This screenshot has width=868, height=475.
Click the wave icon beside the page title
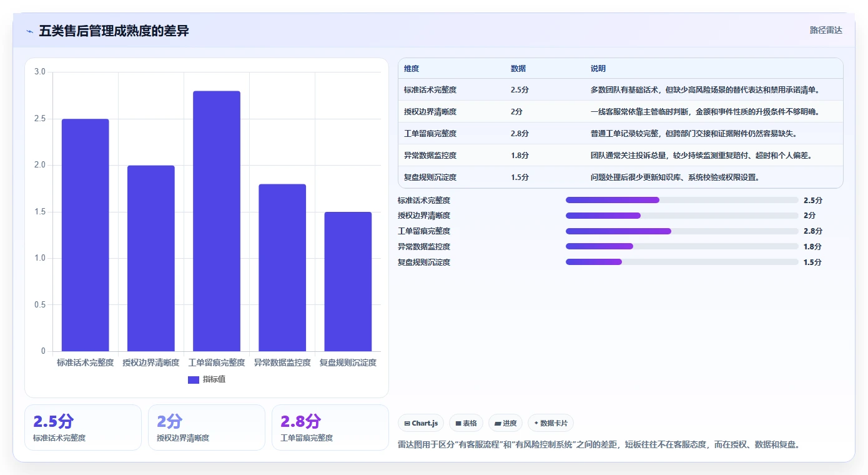pyautogui.click(x=29, y=31)
